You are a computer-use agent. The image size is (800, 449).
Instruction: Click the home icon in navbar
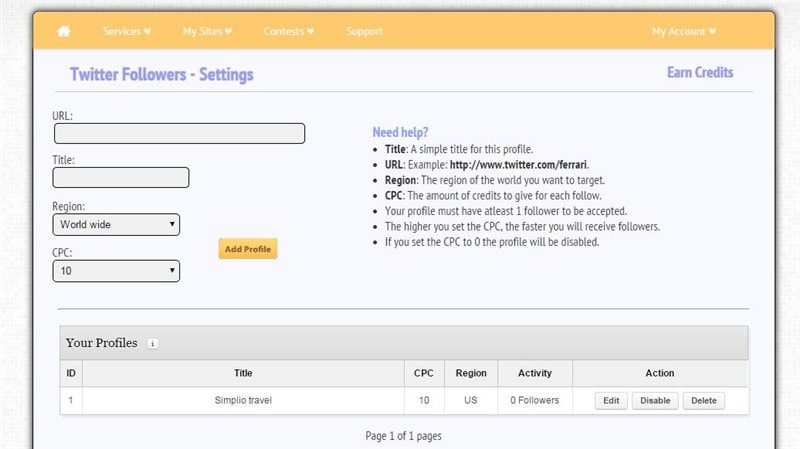click(64, 31)
